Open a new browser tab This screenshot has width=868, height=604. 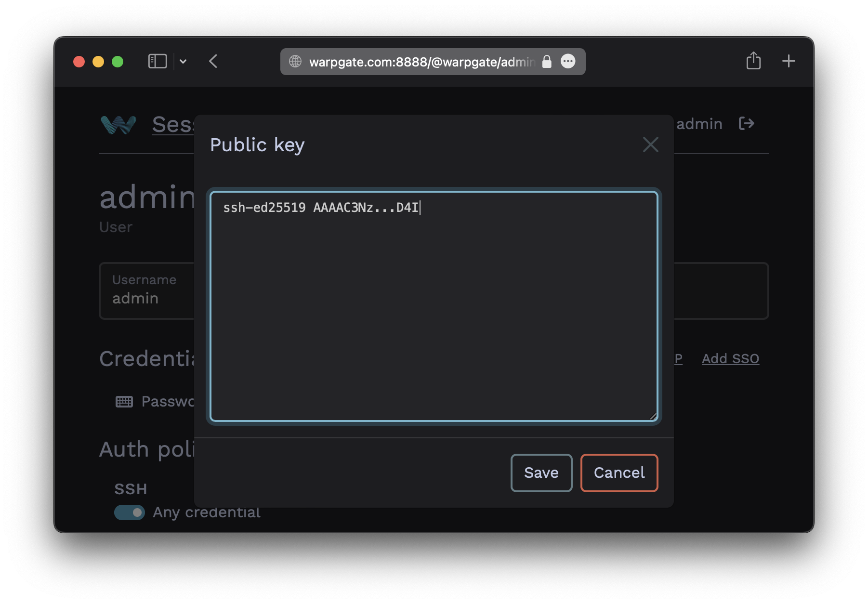789,61
